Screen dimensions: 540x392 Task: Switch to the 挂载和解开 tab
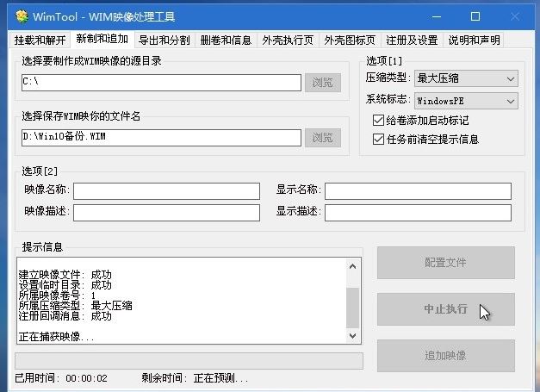[x=40, y=40]
